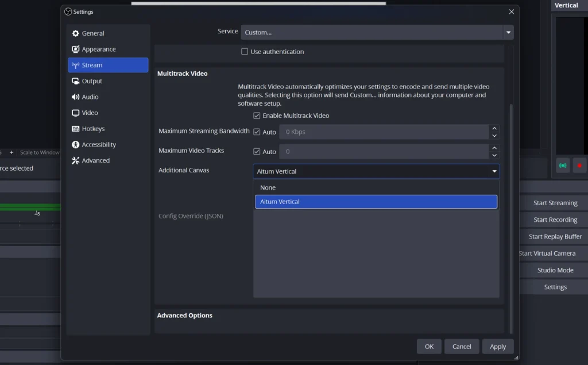Click the Maximum Video Tracks value field
The height and width of the screenshot is (365, 588).
coord(384,151)
